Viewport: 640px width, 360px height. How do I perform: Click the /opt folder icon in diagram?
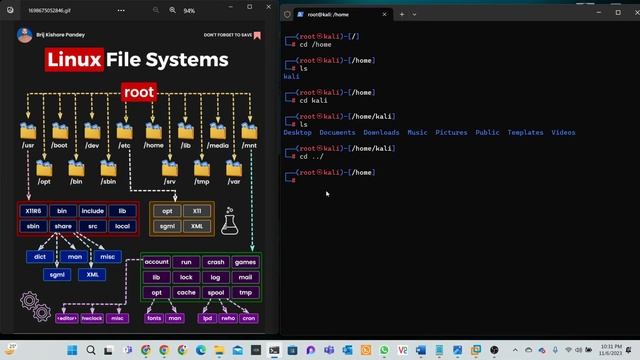[x=44, y=168]
